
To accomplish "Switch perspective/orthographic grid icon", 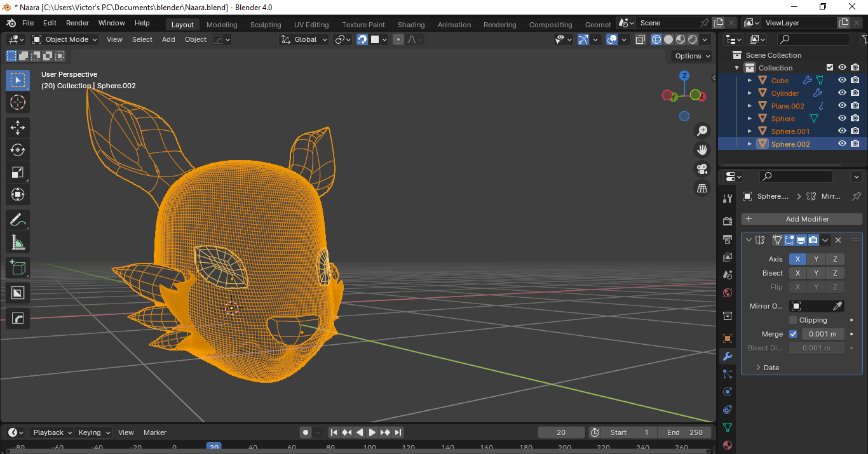I will tap(702, 188).
